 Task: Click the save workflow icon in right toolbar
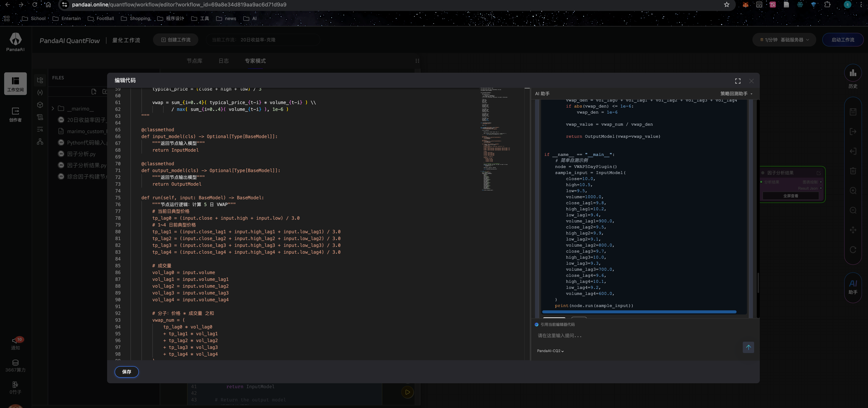(853, 112)
